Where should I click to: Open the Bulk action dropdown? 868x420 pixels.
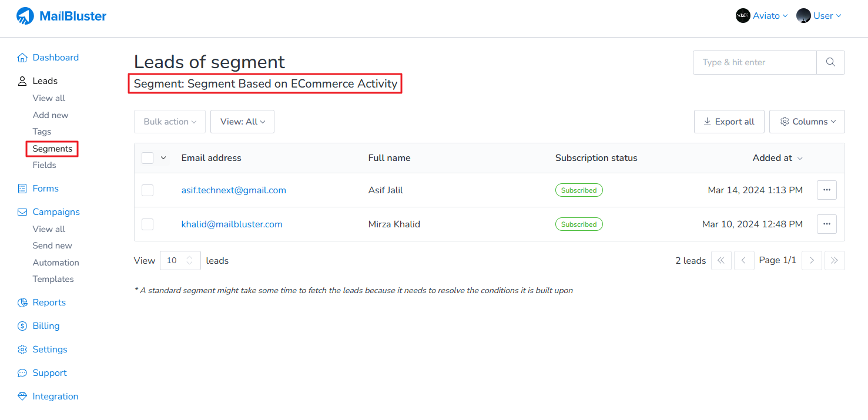(170, 122)
